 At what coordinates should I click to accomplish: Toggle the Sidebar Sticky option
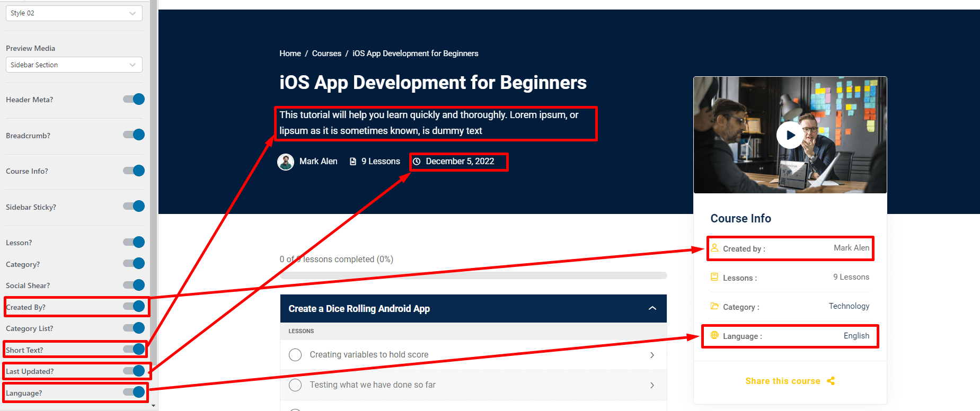pos(134,206)
